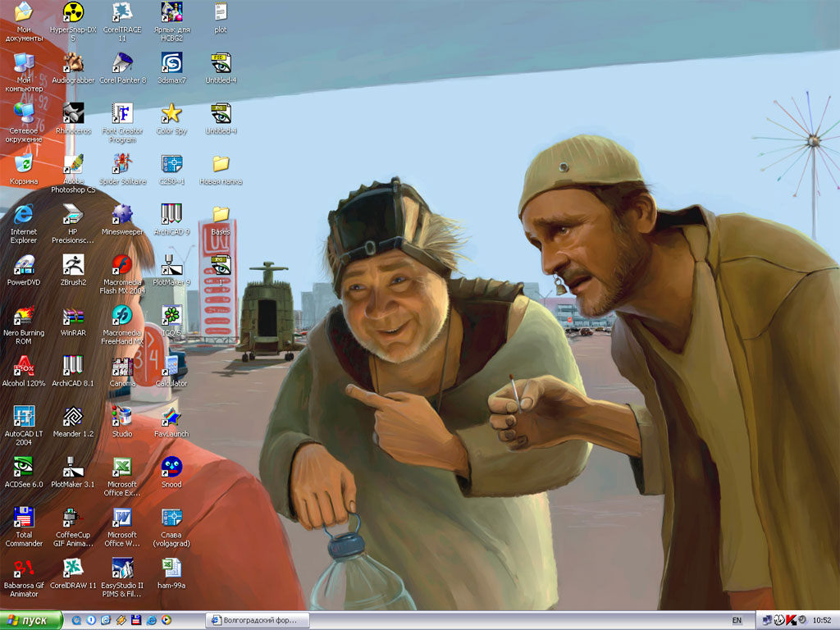Open the Calculator desktop shortcut
Viewport: 840px width, 630px height.
coord(171,367)
